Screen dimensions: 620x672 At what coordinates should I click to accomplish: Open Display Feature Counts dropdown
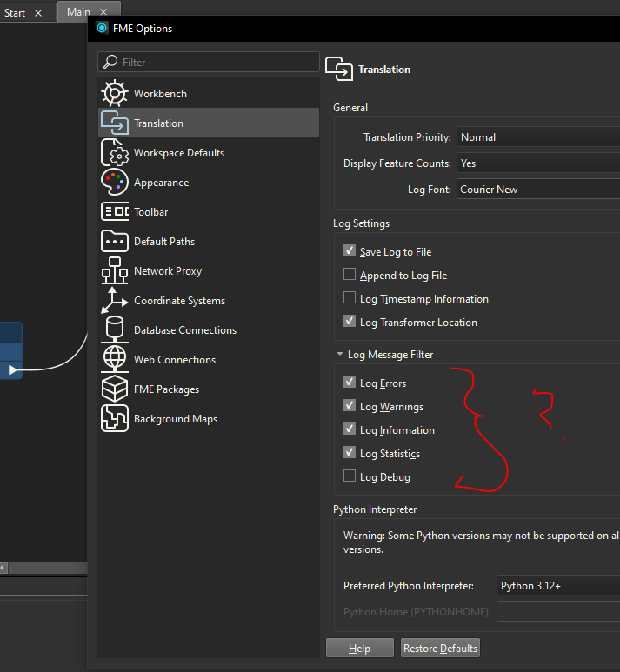coord(538,163)
